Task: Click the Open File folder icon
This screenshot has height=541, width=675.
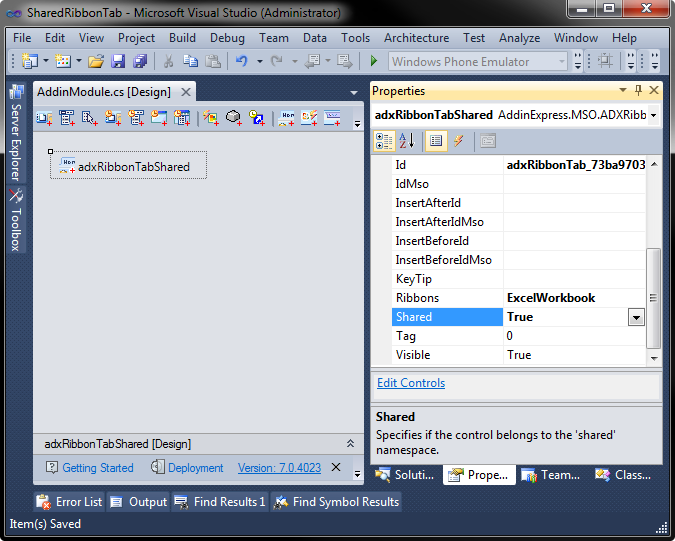Action: (x=96, y=62)
